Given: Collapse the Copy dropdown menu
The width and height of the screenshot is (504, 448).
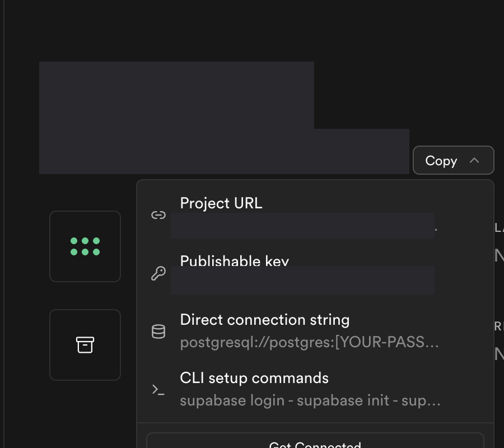Looking at the screenshot, I should pyautogui.click(x=454, y=160).
